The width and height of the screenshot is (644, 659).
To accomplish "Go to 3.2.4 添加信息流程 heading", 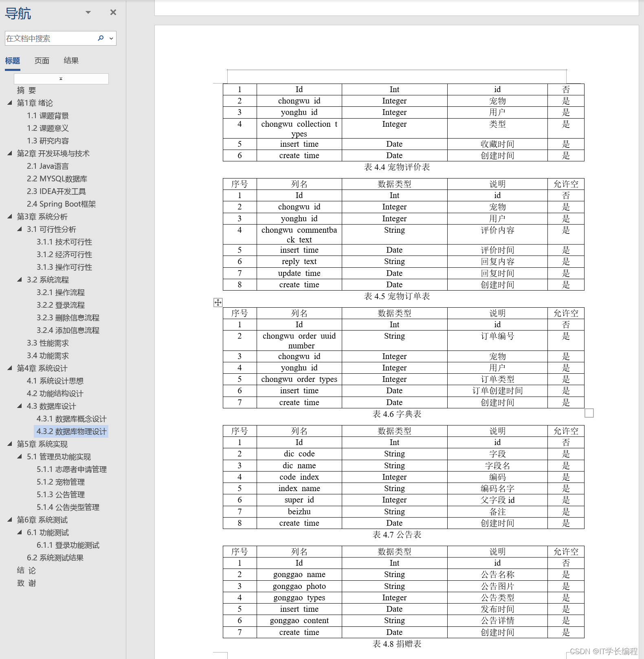I will [68, 331].
